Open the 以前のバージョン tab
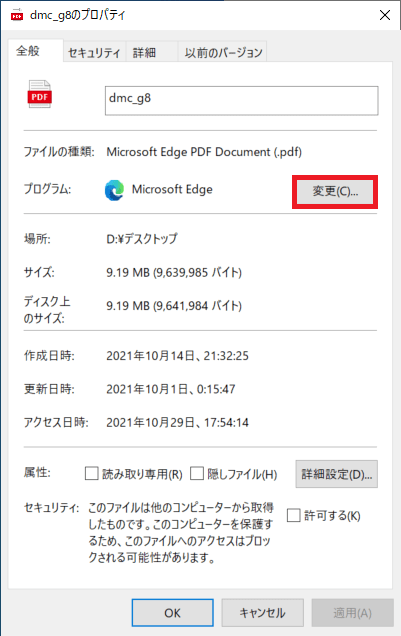The height and width of the screenshot is (636, 401). point(223,53)
